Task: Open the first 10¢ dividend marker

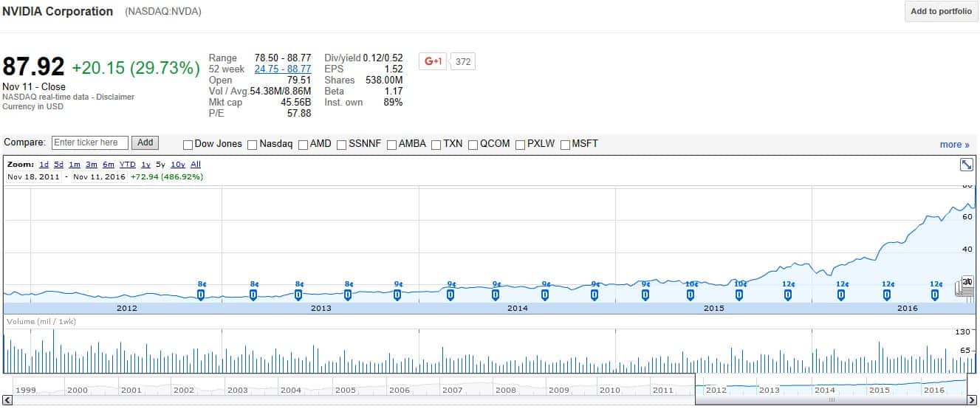Action: [x=691, y=295]
